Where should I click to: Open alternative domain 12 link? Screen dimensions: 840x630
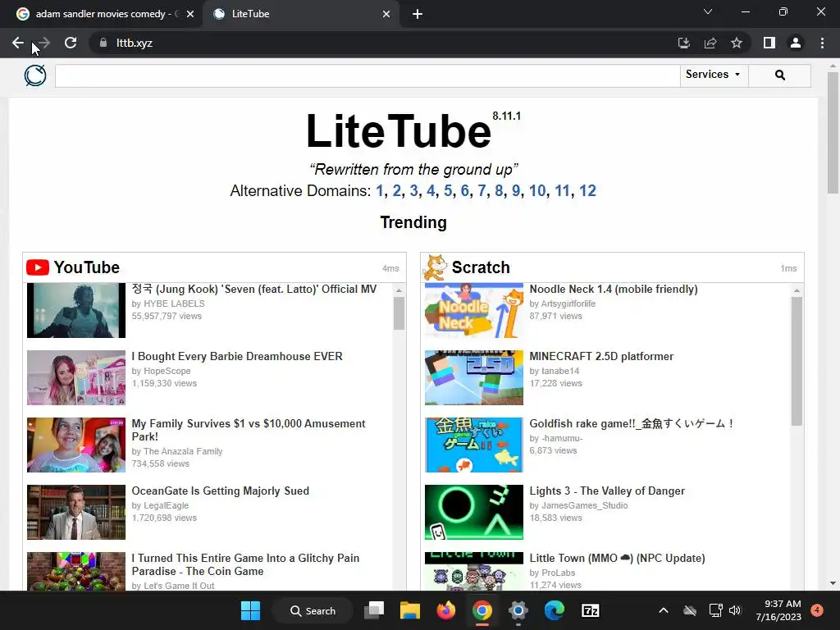pos(587,190)
